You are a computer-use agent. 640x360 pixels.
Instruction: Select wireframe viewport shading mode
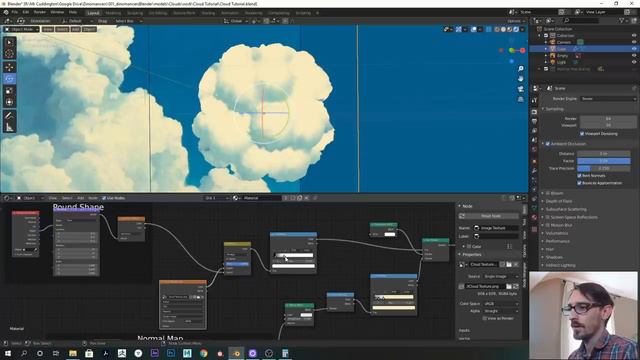pos(497,29)
